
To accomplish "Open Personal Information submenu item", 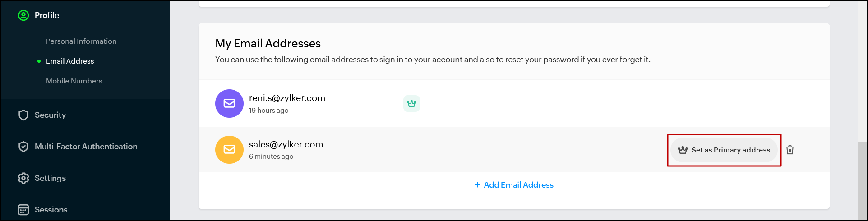I will [x=81, y=41].
